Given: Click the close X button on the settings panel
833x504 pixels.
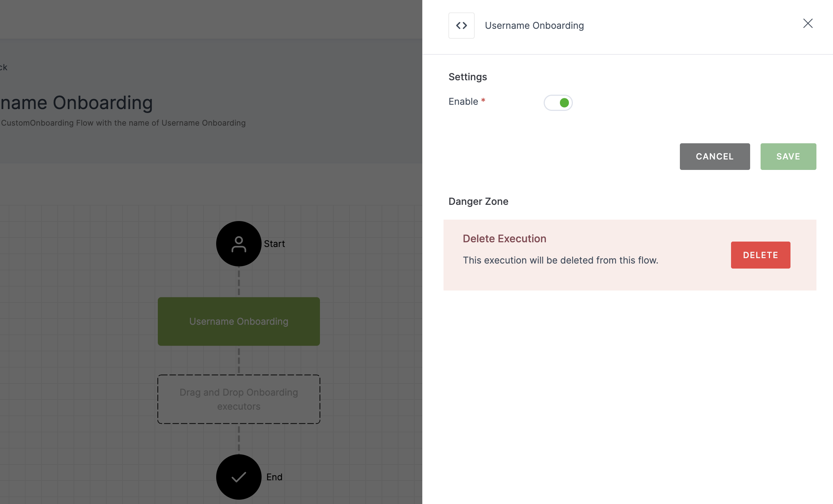Looking at the screenshot, I should 807,23.
